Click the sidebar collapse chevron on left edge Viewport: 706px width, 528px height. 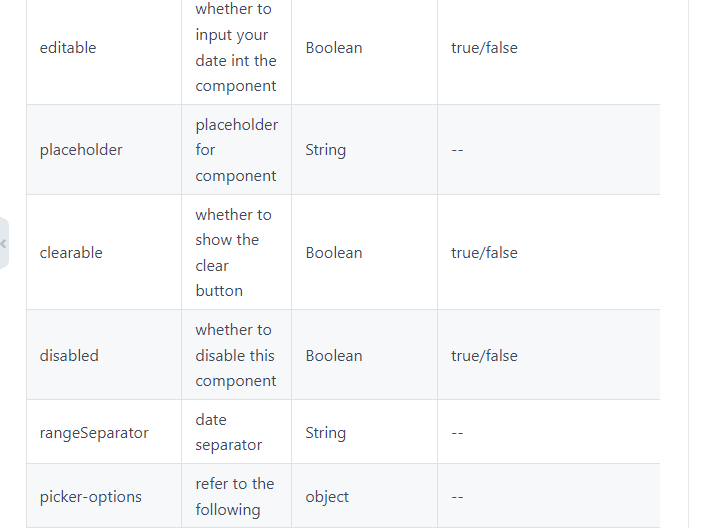4,243
